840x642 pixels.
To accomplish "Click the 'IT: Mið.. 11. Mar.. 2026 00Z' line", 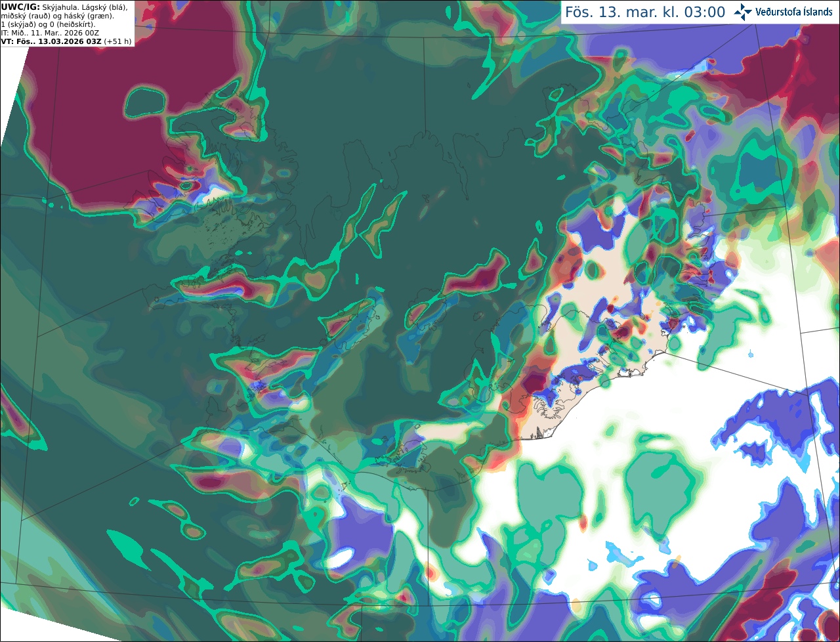I will (50, 33).
